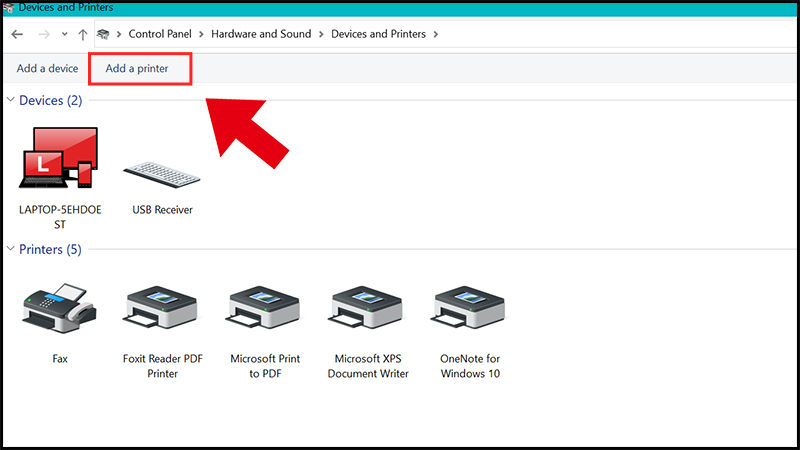
Task: Go up one folder level
Action: point(83,34)
